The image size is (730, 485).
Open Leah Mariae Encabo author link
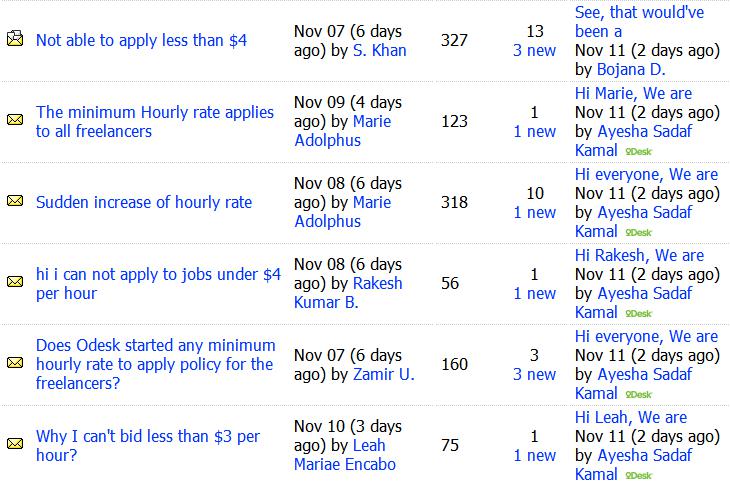[x=345, y=455]
